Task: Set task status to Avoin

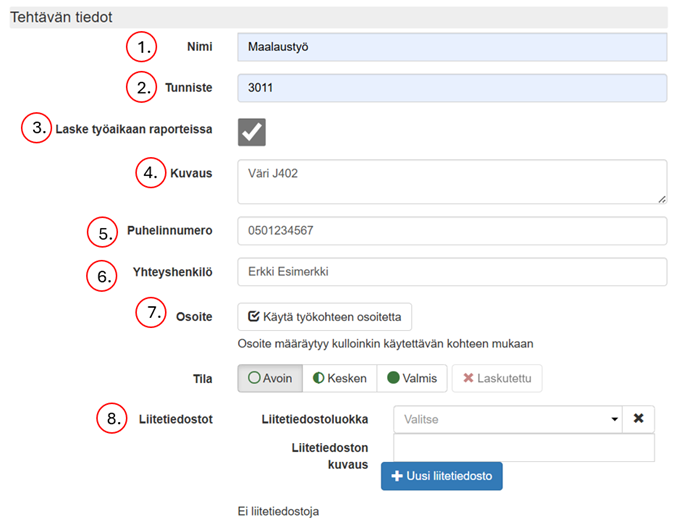Action: tap(268, 378)
